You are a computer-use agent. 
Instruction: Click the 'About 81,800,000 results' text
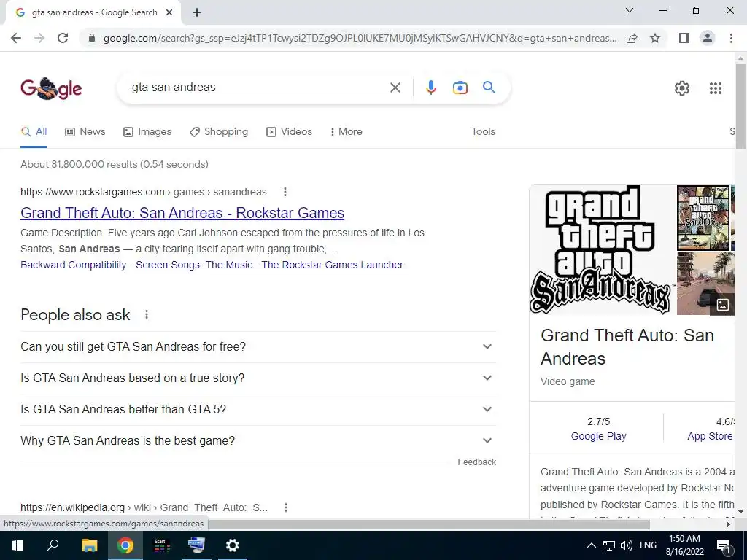click(115, 164)
